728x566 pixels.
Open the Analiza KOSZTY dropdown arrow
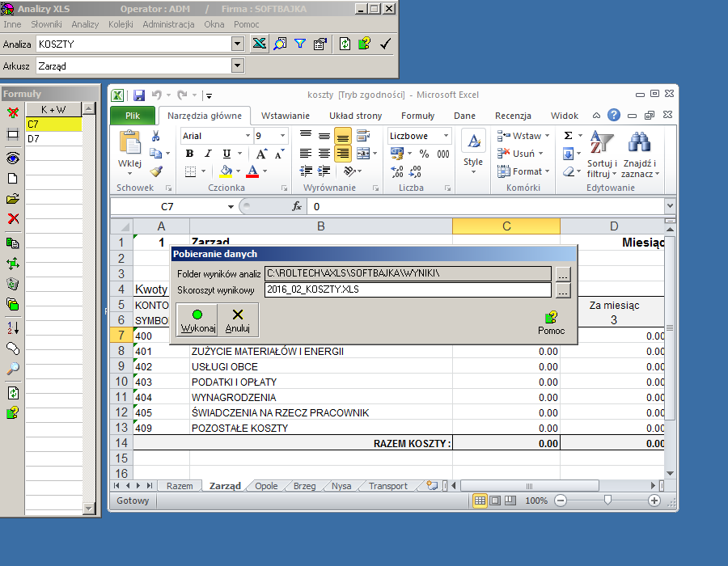[237, 44]
